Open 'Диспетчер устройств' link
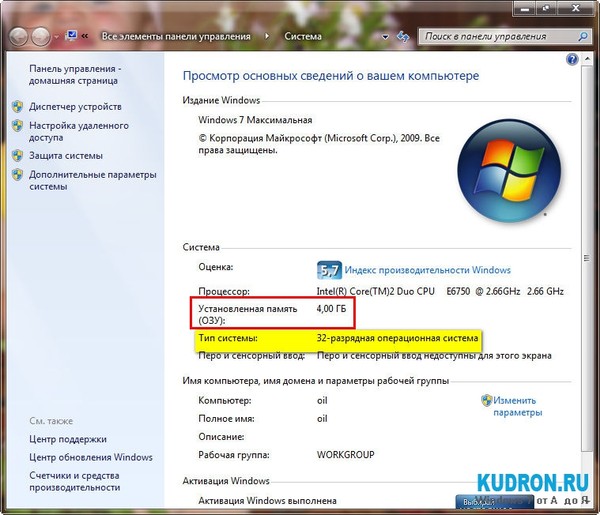Screen dimensions: 600x515 coord(75,106)
